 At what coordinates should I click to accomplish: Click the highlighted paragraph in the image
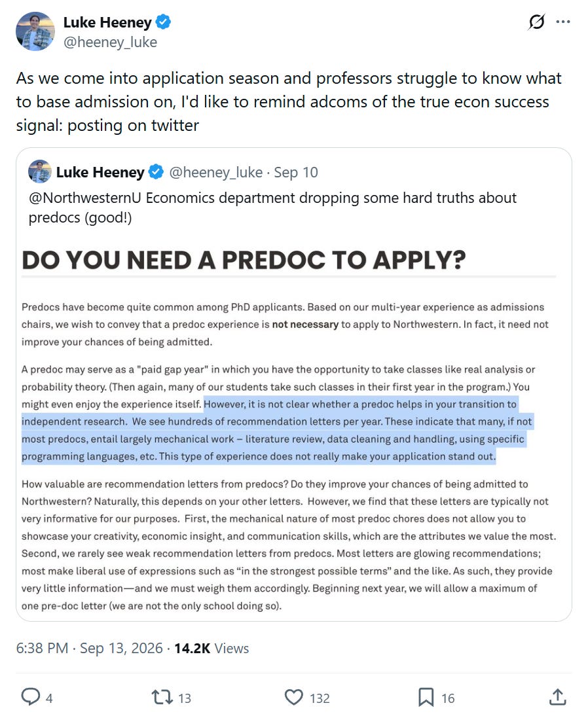coord(276,430)
